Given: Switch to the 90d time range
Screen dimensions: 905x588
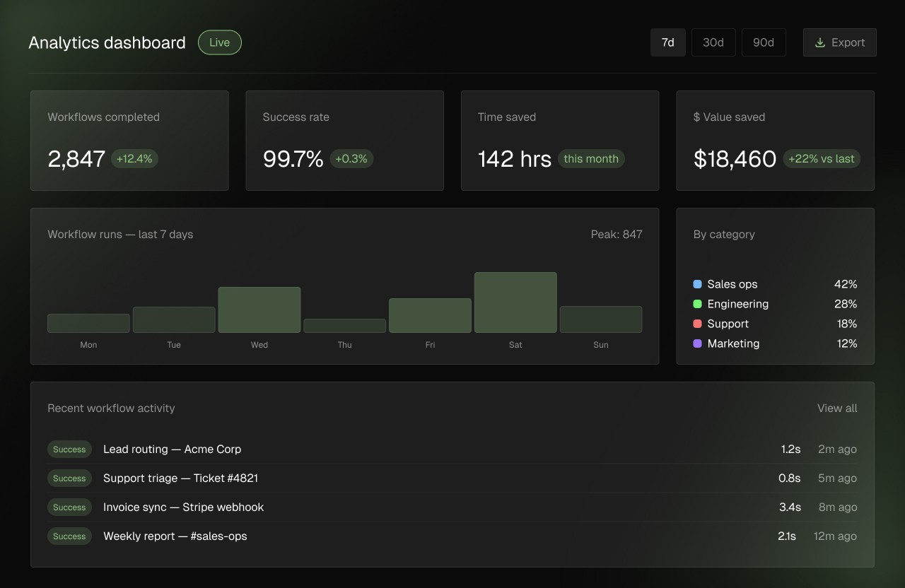Looking at the screenshot, I should click(764, 42).
